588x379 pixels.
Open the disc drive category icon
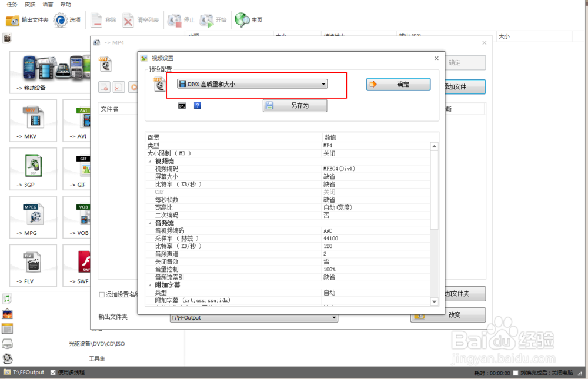[x=7, y=343]
